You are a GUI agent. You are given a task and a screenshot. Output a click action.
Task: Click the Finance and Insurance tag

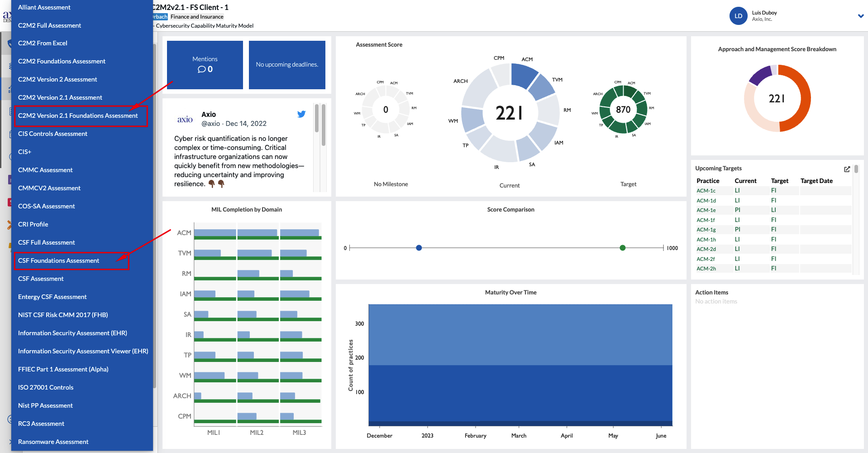tap(197, 17)
